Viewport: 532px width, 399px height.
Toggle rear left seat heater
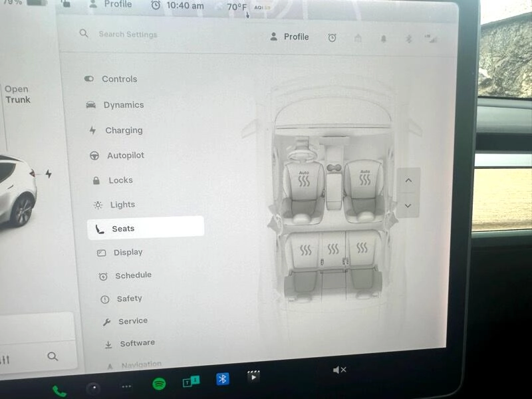pos(305,251)
